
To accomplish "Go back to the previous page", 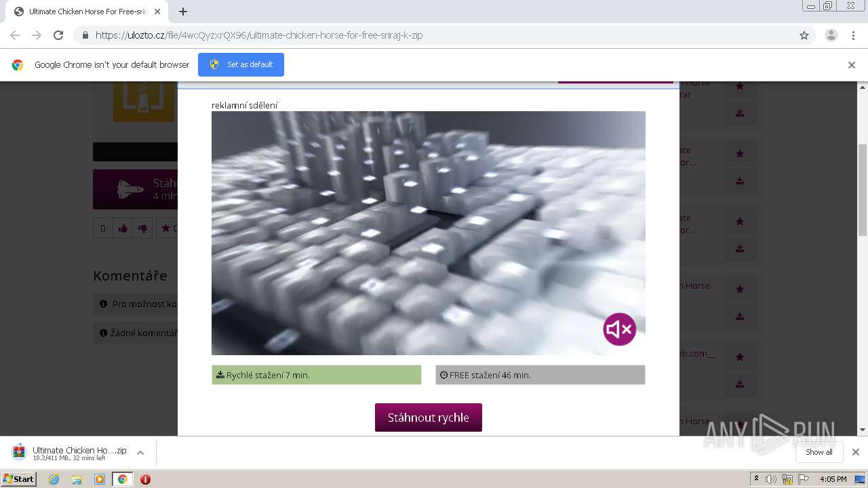I will tap(15, 35).
